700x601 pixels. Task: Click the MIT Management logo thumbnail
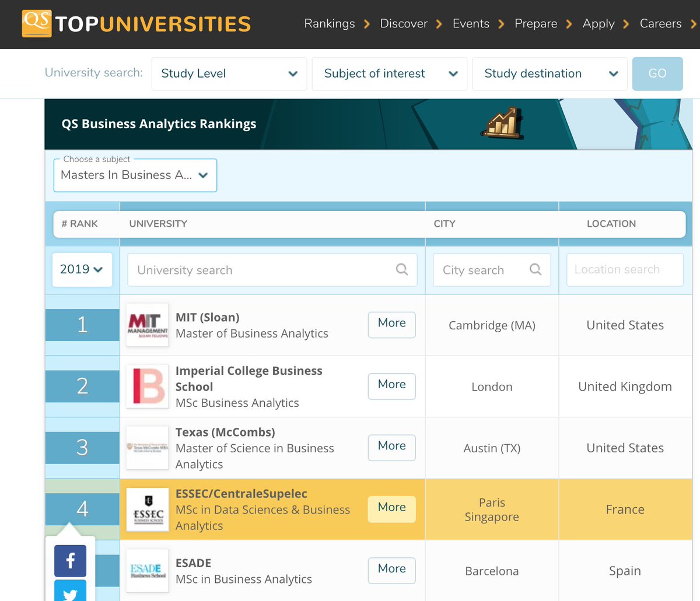click(x=148, y=325)
